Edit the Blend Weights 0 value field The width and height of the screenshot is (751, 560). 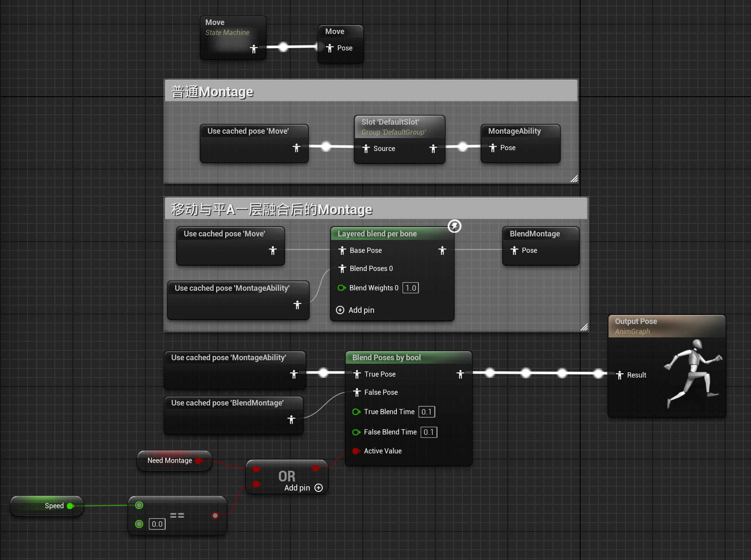410,288
